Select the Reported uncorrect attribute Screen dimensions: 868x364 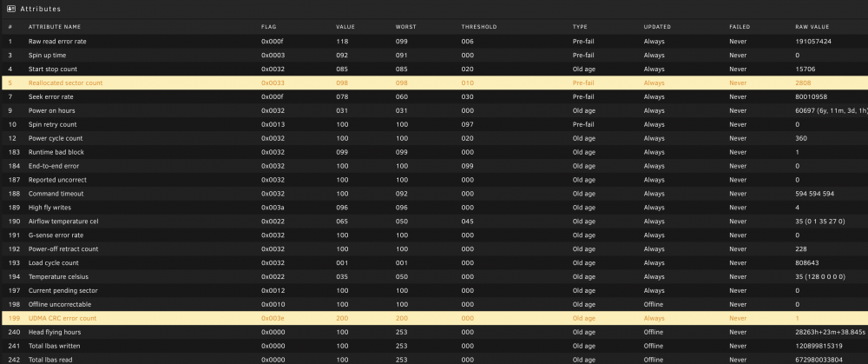coord(57,180)
